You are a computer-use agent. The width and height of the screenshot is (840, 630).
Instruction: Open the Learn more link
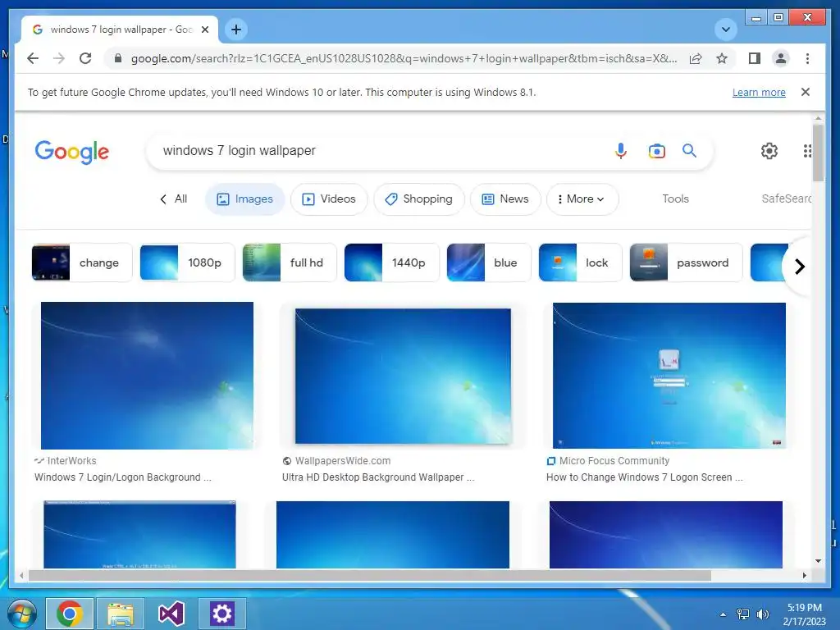759,92
